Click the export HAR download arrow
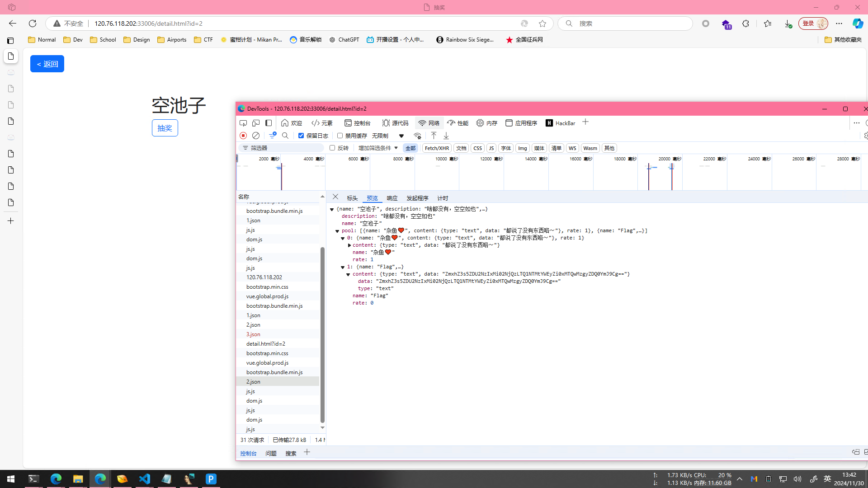 [x=446, y=136]
